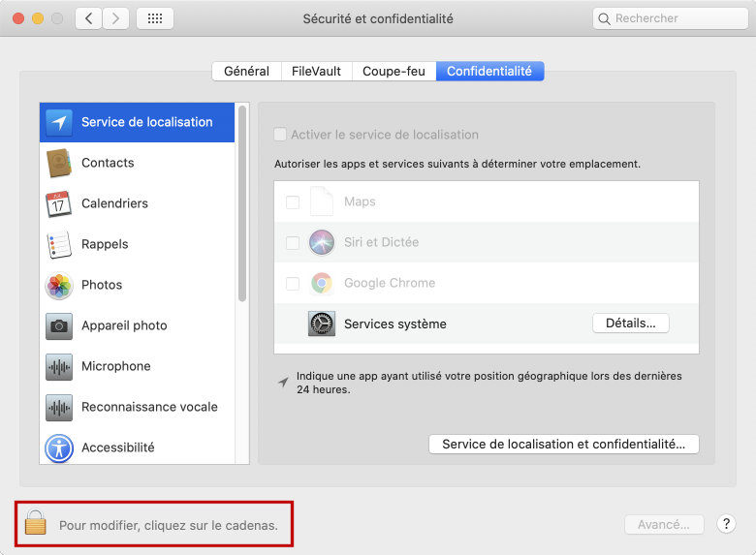Viewport: 756px width, 555px height.
Task: Click the magnifier icon in search field
Action: (604, 18)
